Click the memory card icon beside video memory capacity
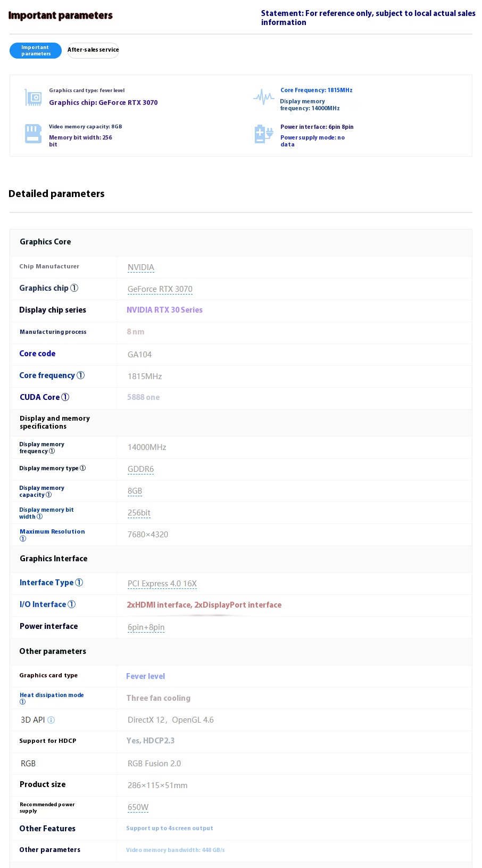The height and width of the screenshot is (868, 482). click(x=33, y=134)
